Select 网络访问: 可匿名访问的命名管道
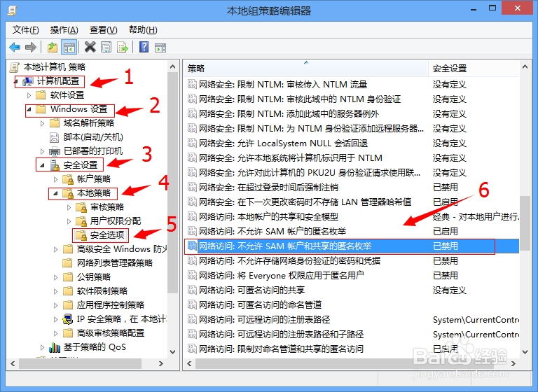The width and height of the screenshot is (538, 392). point(352,305)
